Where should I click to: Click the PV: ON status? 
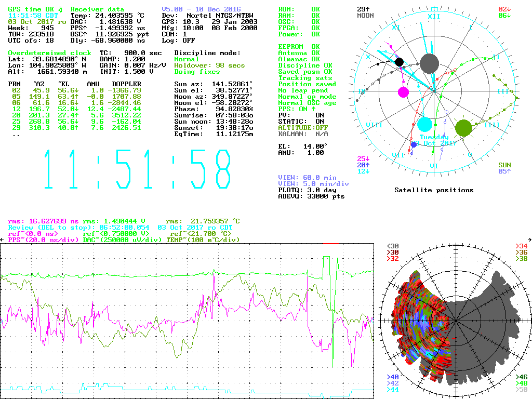301,115
